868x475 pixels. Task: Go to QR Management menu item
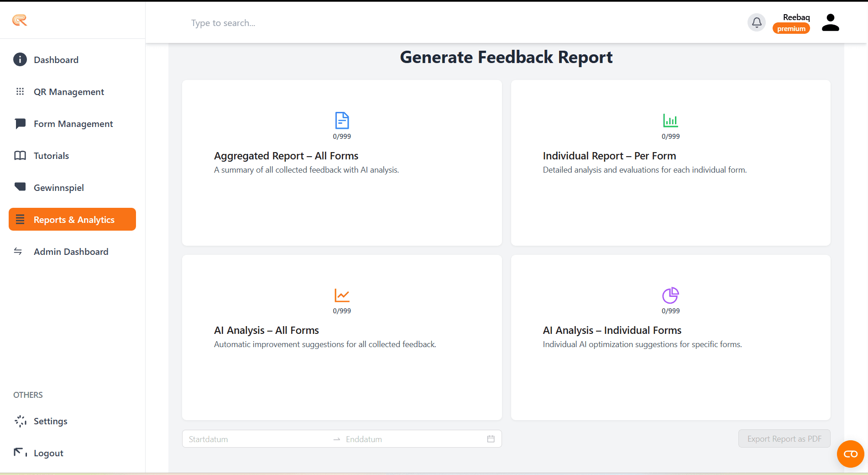click(72, 91)
